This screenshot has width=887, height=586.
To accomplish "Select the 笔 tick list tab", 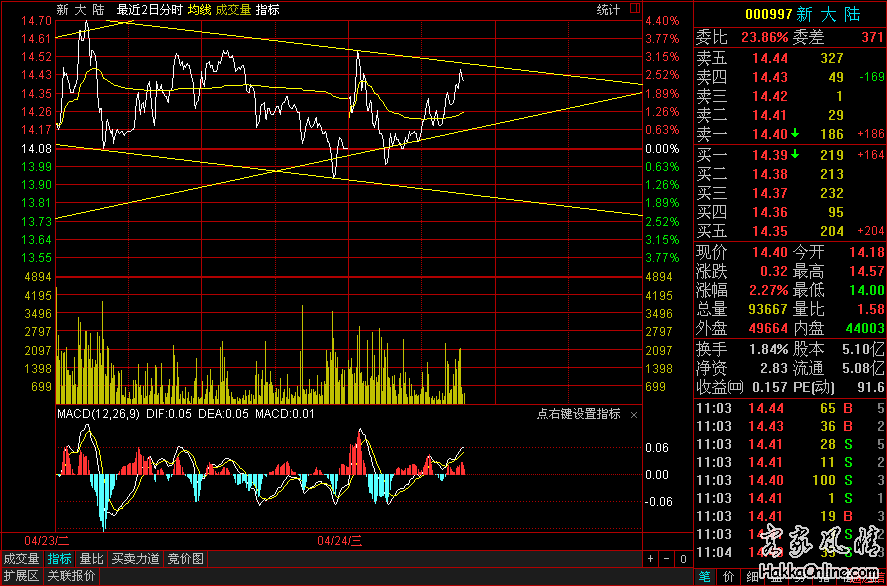I will [704, 576].
